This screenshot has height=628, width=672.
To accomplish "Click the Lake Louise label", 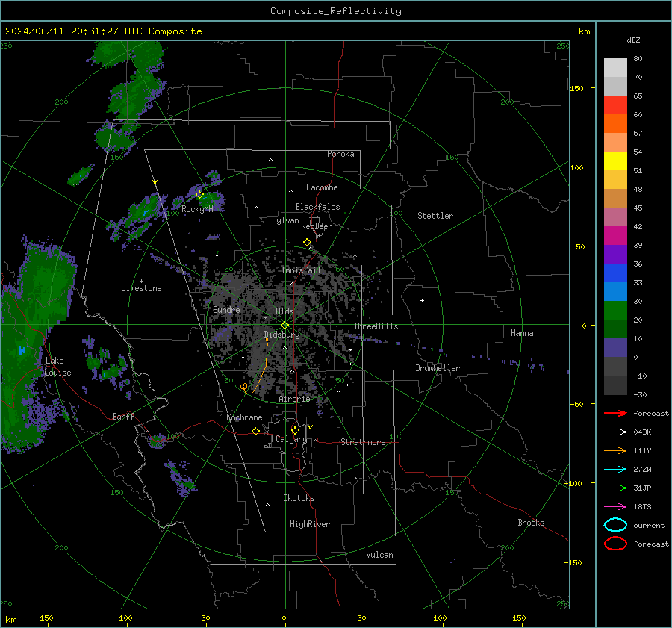I will pos(57,367).
